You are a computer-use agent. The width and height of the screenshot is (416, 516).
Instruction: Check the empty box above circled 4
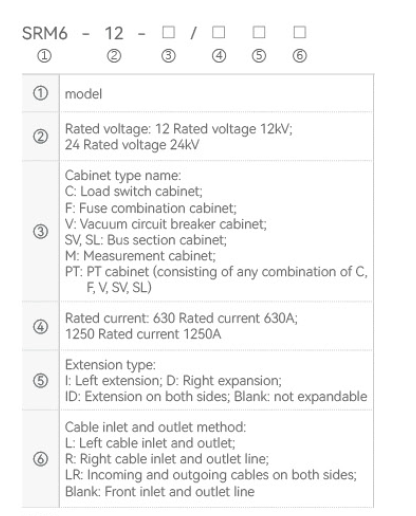click(219, 32)
